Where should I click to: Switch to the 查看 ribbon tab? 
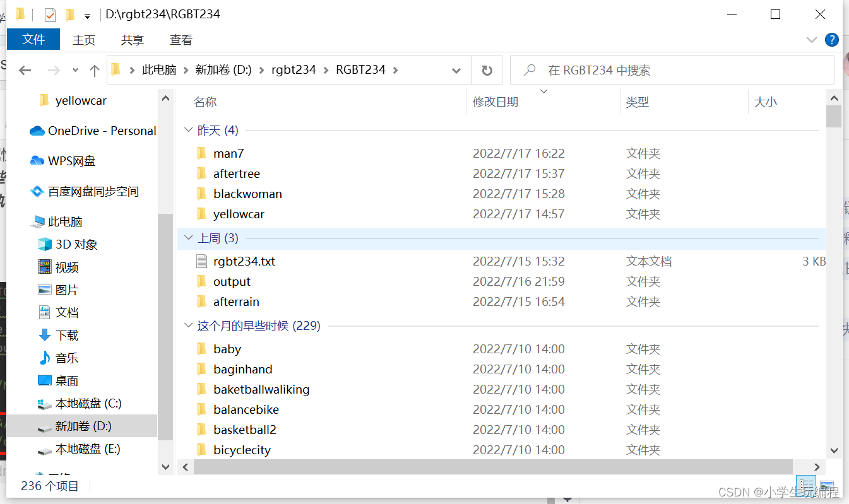pos(181,40)
